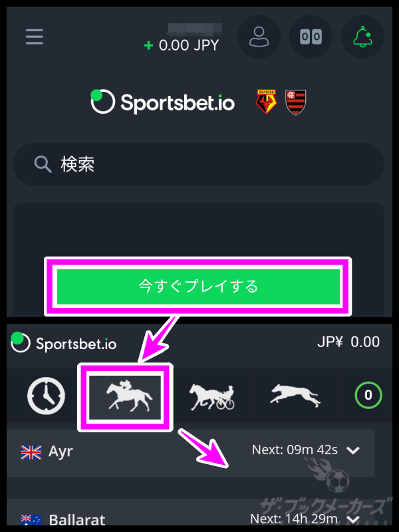
Task: Click the 検索 search field
Action: tap(198, 164)
